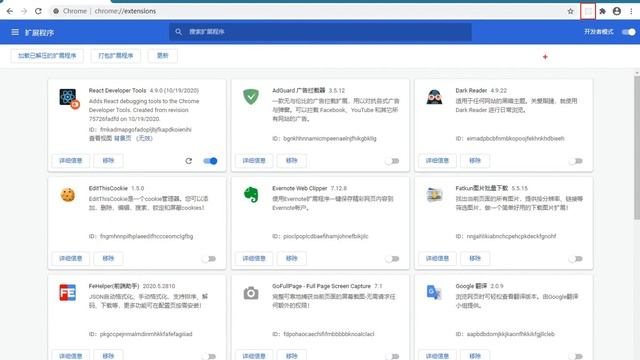
Task: Enable the EditThisCookie extension
Action: (x=209, y=259)
